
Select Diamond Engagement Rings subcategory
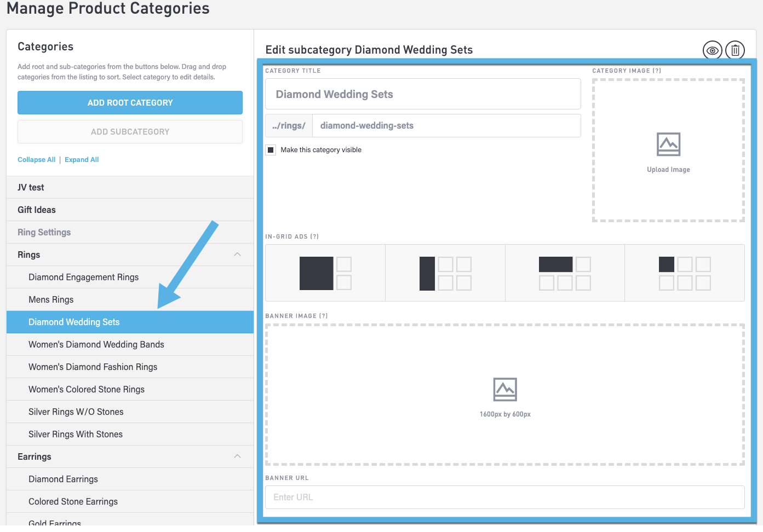[83, 277]
